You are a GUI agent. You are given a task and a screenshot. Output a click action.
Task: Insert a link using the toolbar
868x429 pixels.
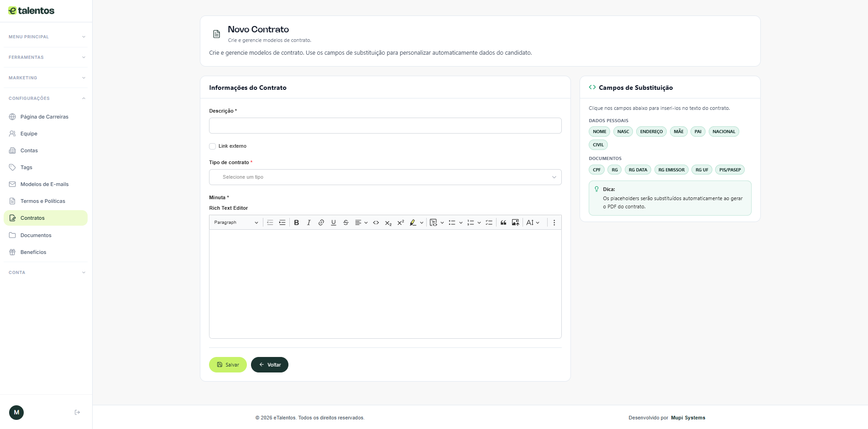click(321, 222)
